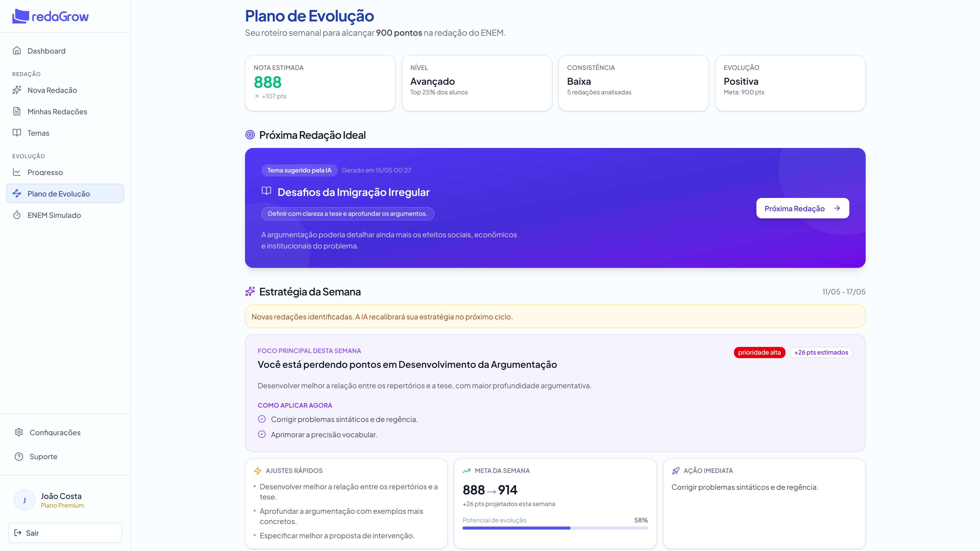Image resolution: width=980 pixels, height=551 pixels.
Task: Click the Gerado em 15/05 00:27 timestamp
Action: pos(376,170)
